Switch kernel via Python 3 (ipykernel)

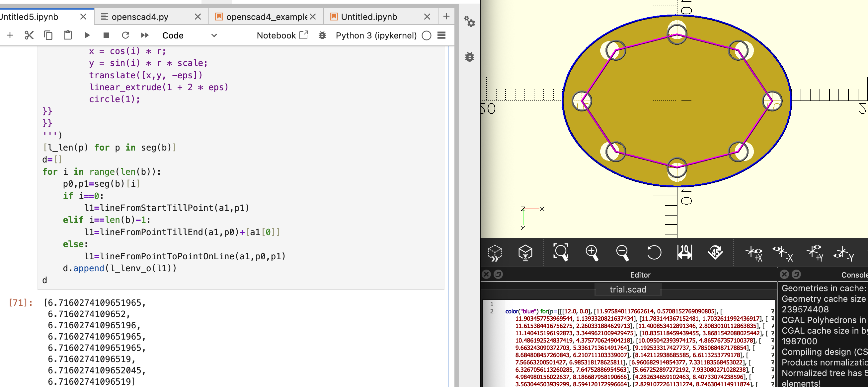pyautogui.click(x=376, y=35)
